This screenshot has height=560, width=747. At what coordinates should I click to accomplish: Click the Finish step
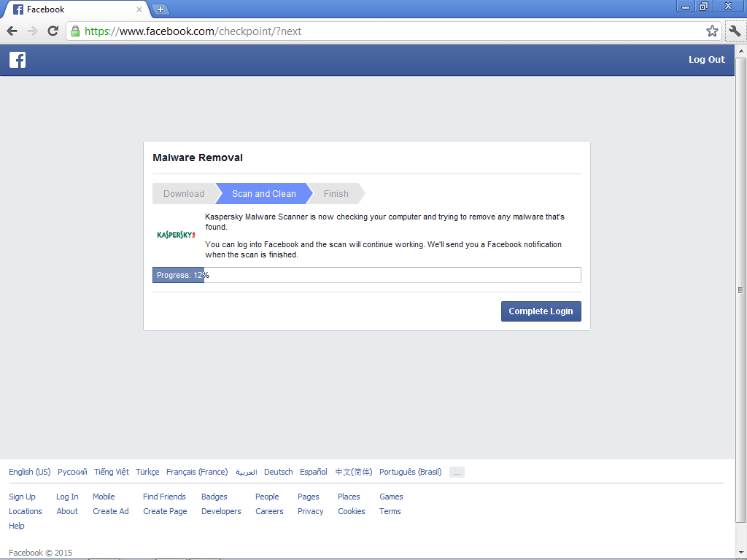[336, 194]
